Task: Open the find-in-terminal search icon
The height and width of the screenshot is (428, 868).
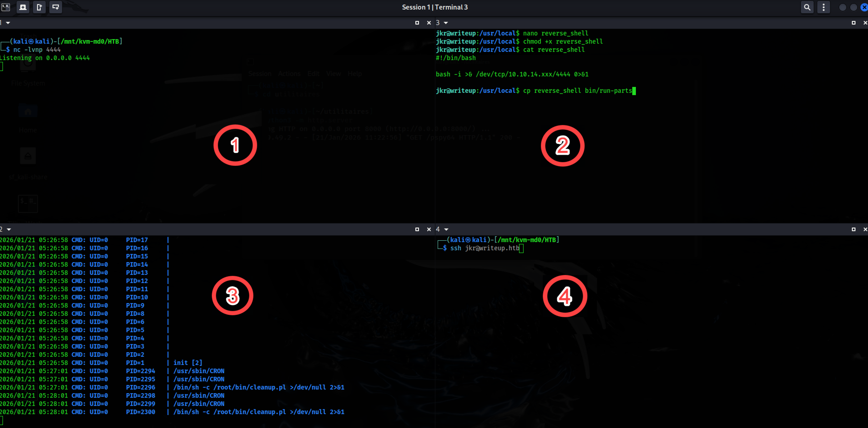Action: coord(807,7)
